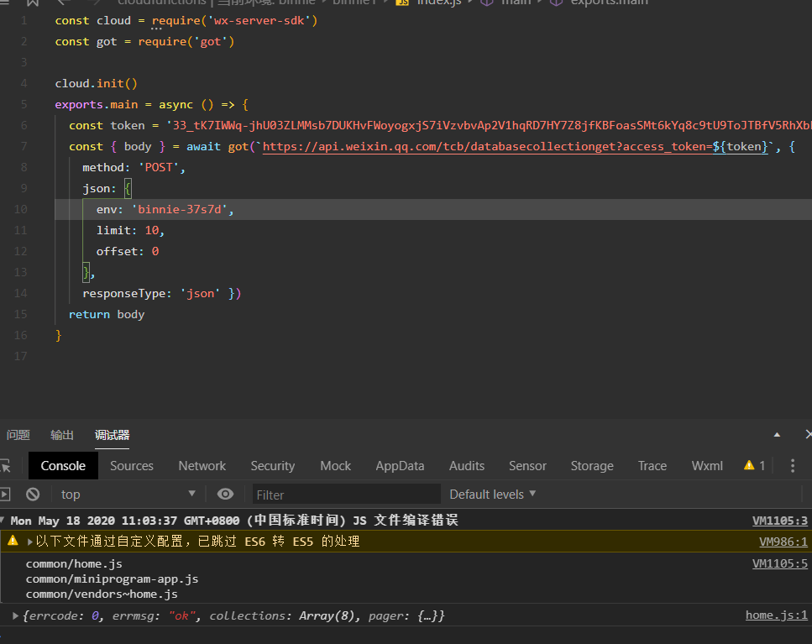Open devtools three-dot more options menu
This screenshot has height=644, width=812.
click(793, 465)
